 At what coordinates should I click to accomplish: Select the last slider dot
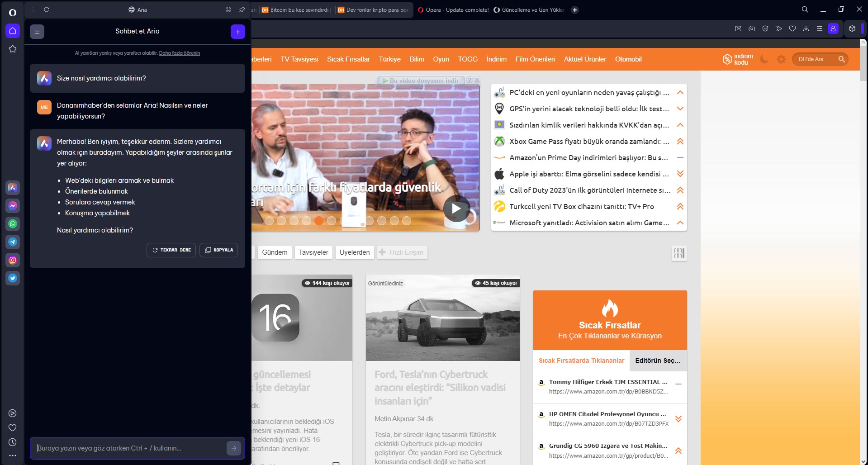pyautogui.click(x=407, y=221)
